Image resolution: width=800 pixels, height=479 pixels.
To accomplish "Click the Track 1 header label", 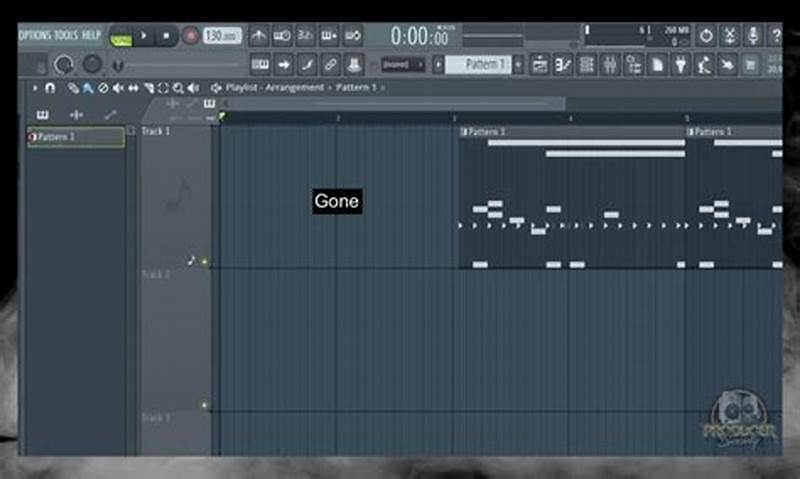I will [156, 132].
